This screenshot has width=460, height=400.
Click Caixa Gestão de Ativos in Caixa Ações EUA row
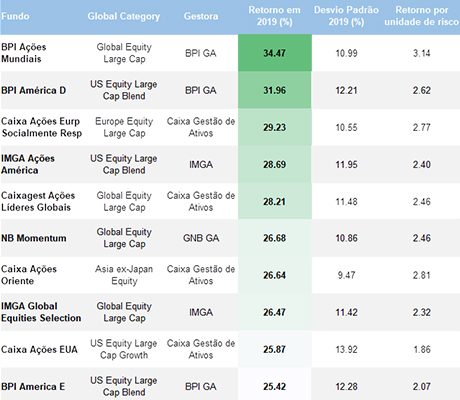tap(201, 349)
